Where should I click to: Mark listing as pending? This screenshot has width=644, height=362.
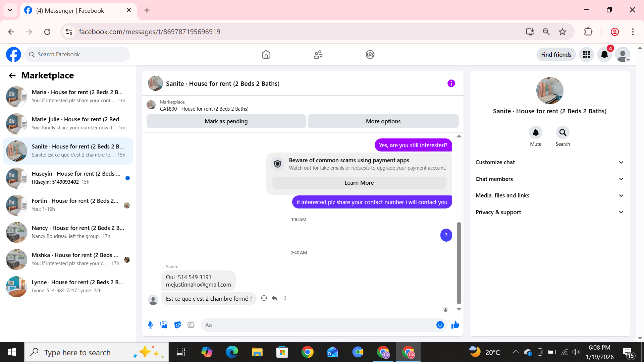[226, 121]
